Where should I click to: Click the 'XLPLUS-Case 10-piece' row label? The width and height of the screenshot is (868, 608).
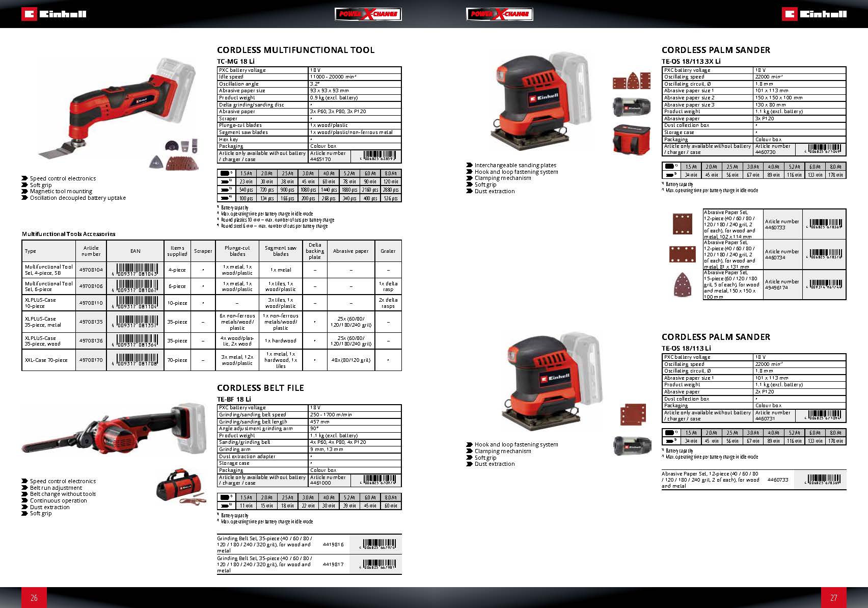point(40,303)
